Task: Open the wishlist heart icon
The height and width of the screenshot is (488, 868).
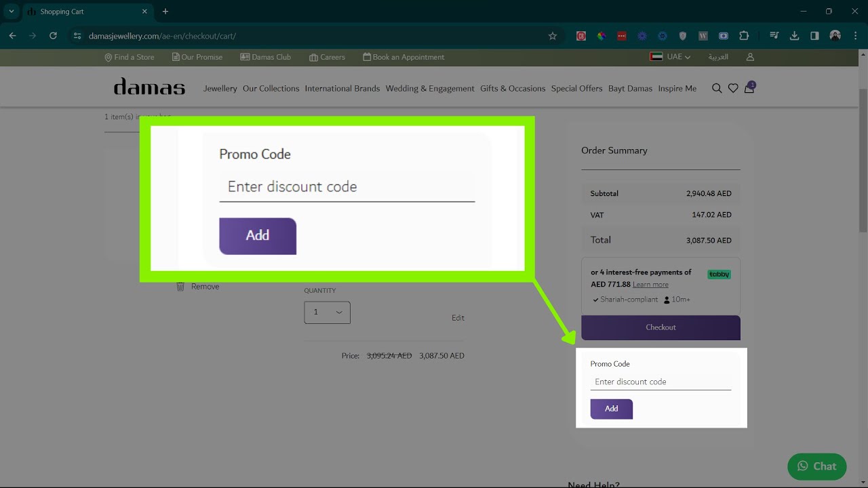Action: coord(733,88)
